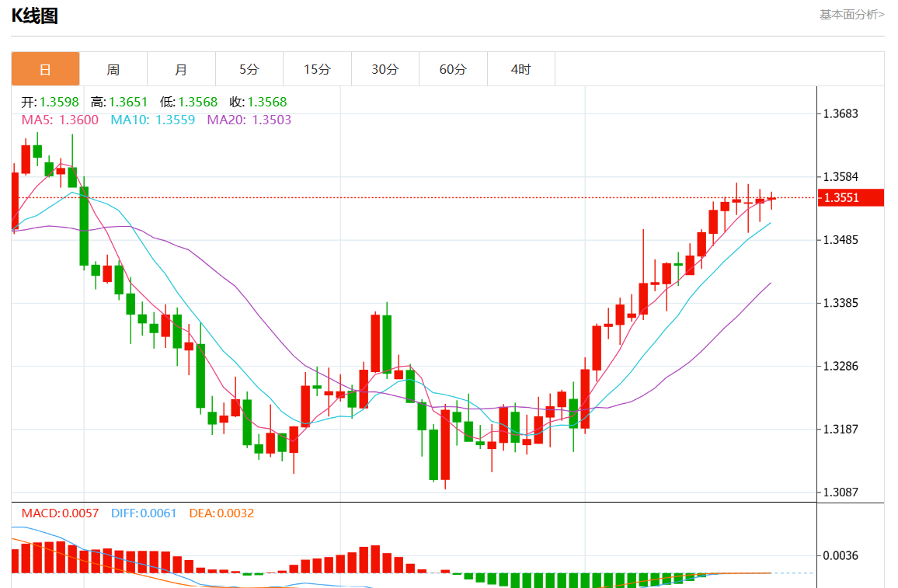The image size is (898, 588).
Task: Open the 15分 interval tab
Action: tap(317, 69)
